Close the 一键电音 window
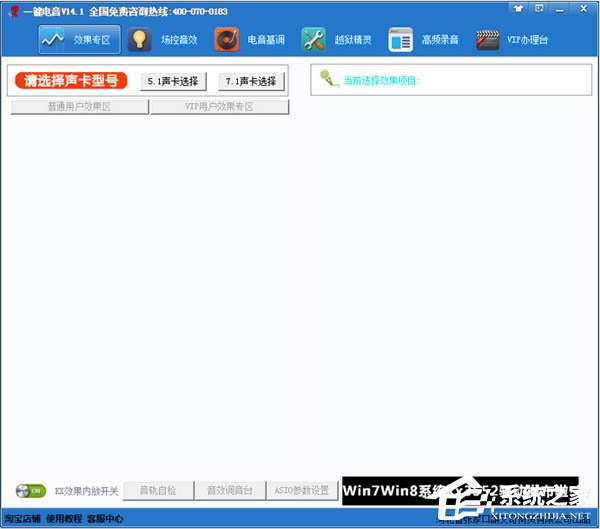 point(583,8)
